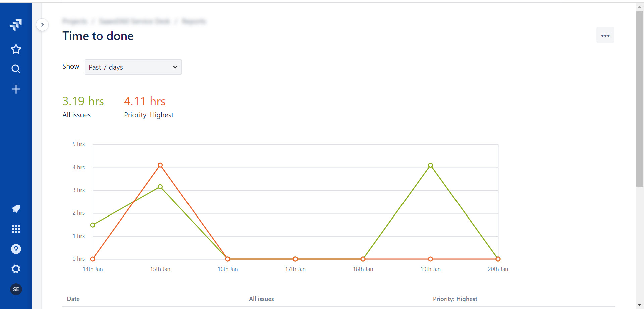
Task: Open Starred and recent star icon
Action: coord(16,49)
